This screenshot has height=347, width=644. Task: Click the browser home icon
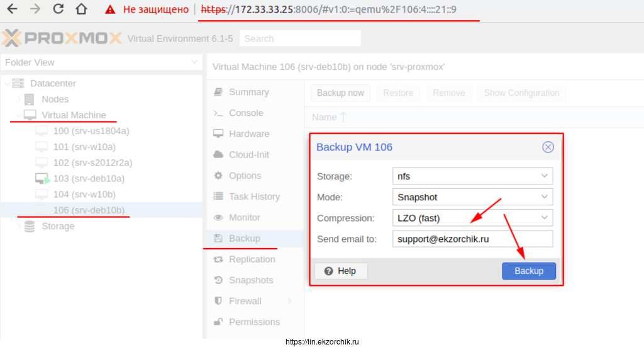(x=81, y=9)
